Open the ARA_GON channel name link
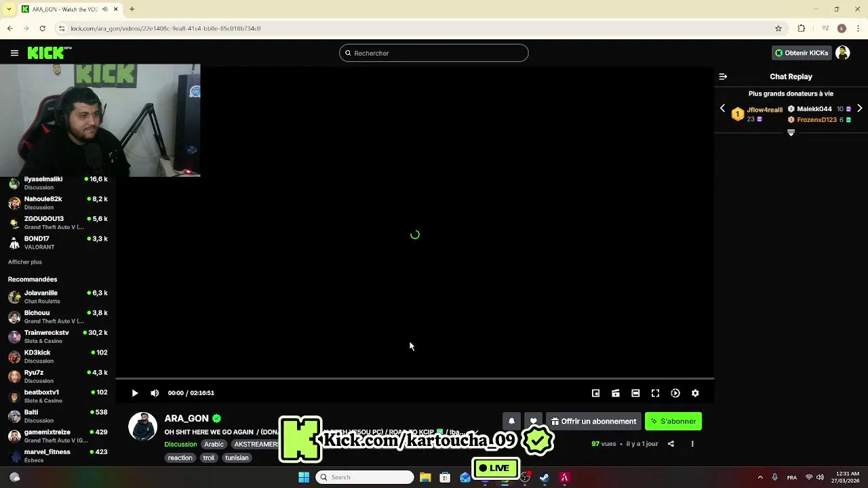Screen dimensions: 868x488 (186, 418)
